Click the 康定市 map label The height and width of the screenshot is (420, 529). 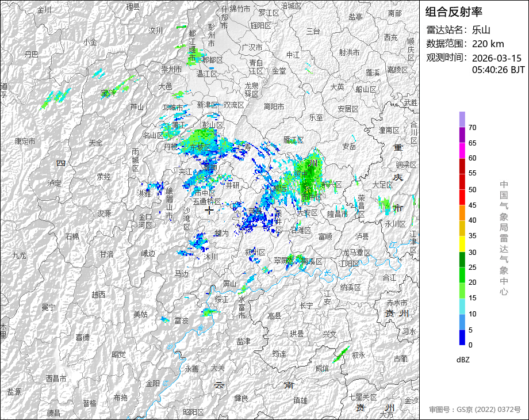tap(25, 141)
